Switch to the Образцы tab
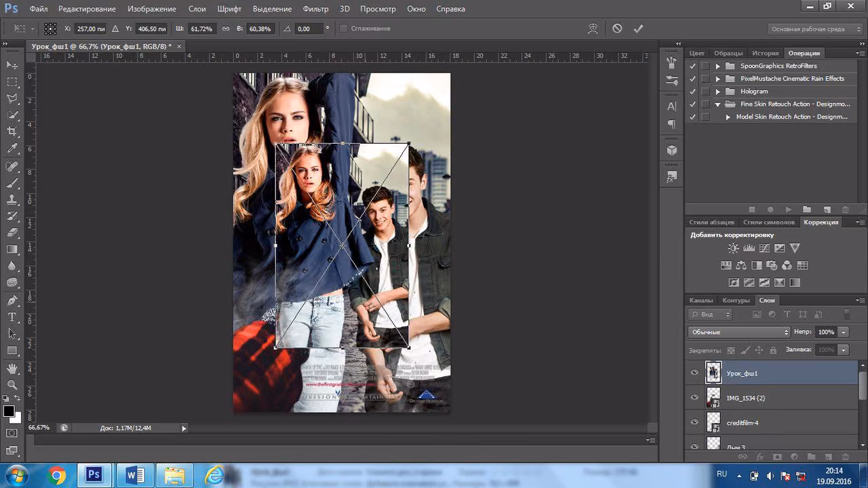868x488 pixels. pyautogui.click(x=728, y=53)
